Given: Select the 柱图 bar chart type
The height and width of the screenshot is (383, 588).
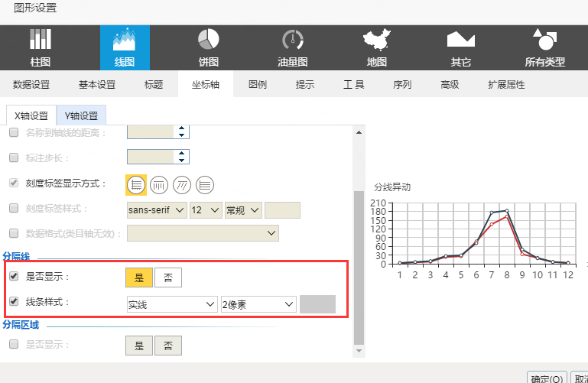Looking at the screenshot, I should point(41,48).
